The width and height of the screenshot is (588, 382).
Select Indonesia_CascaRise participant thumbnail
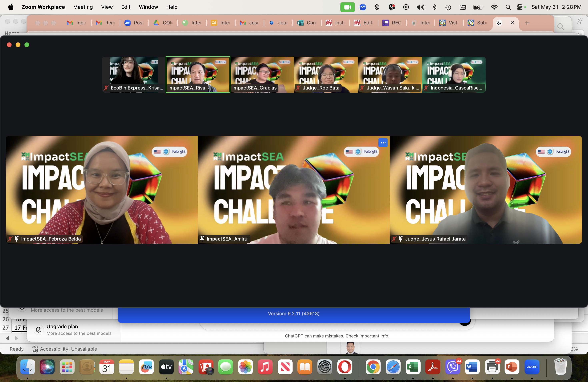[x=454, y=75]
